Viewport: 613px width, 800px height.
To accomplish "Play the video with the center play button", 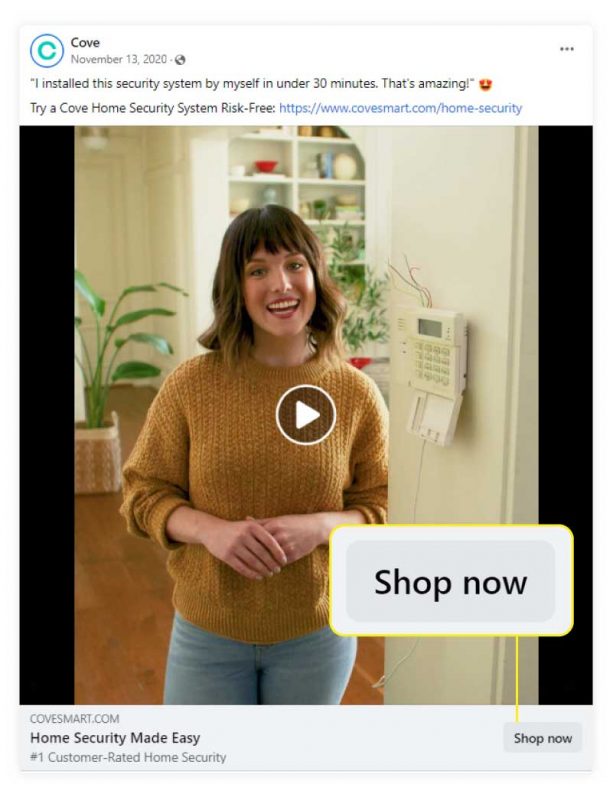I will click(306, 415).
